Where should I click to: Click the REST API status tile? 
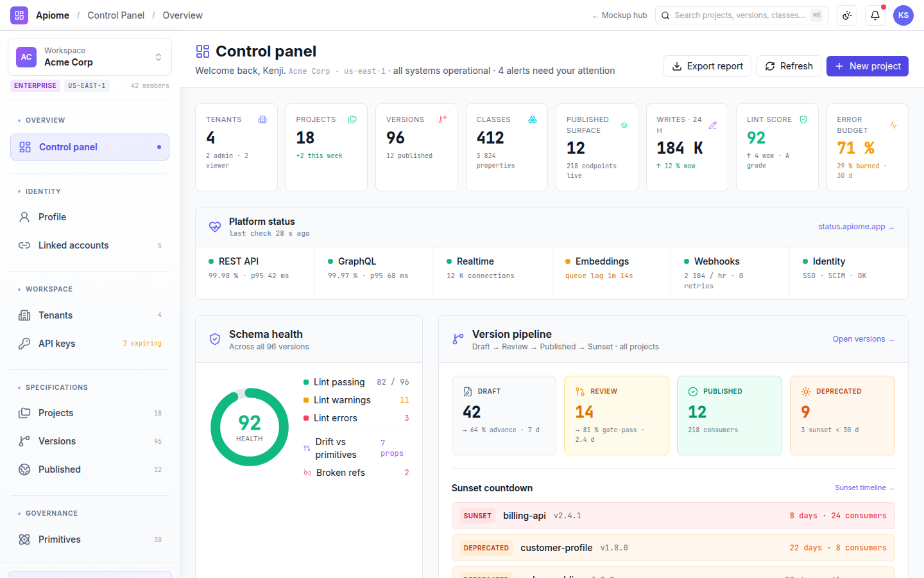point(255,273)
